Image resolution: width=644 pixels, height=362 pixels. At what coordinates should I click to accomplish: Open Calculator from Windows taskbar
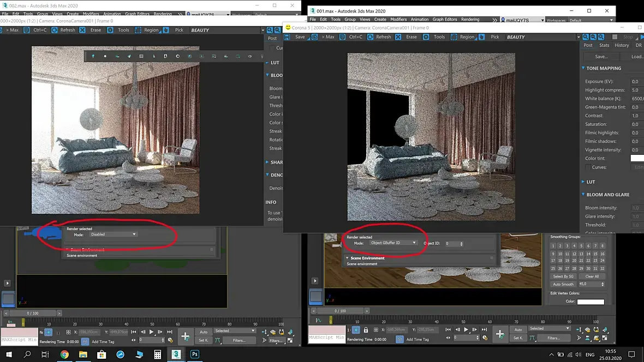pos(158,354)
